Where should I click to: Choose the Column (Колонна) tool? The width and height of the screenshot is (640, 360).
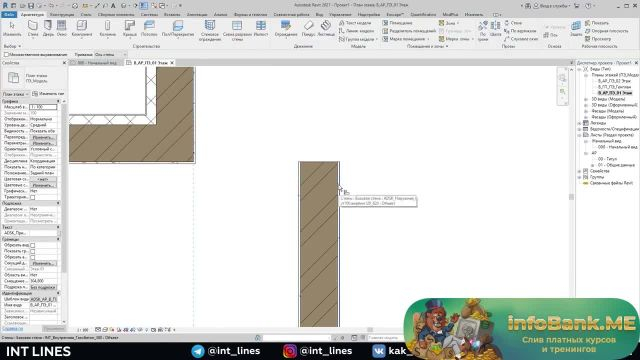(107, 29)
